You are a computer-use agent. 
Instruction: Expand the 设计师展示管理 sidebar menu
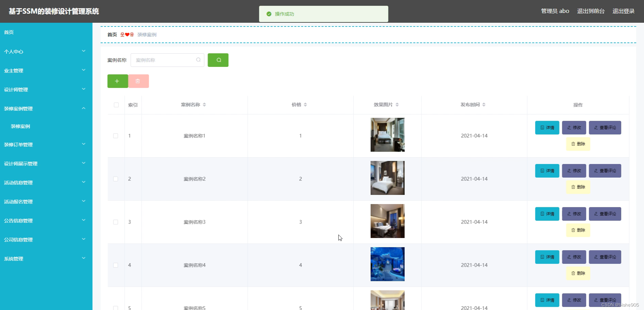46,164
